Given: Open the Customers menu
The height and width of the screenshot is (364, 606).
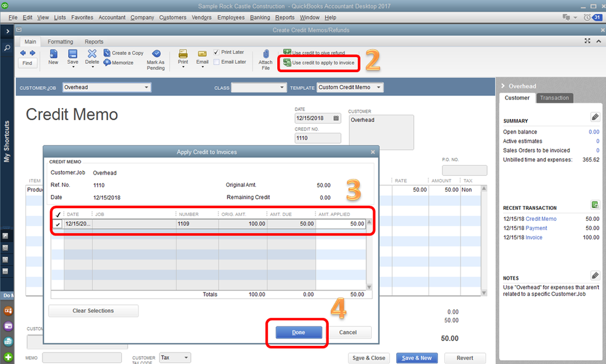Looking at the screenshot, I should coord(173,18).
